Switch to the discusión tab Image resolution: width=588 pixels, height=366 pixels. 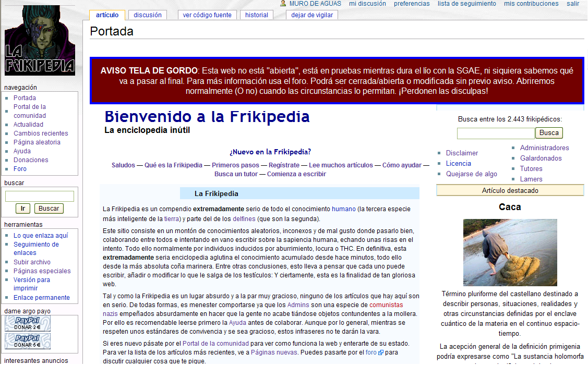pyautogui.click(x=147, y=15)
